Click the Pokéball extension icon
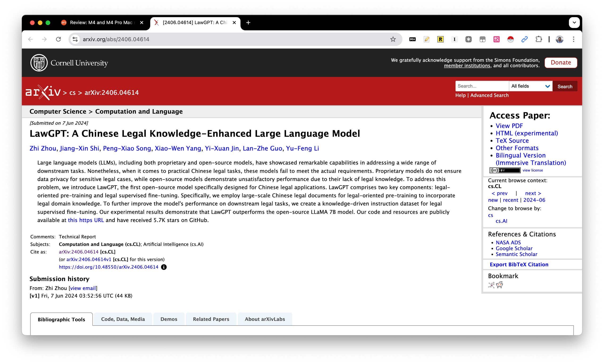This screenshot has width=604, height=364. pos(510,39)
